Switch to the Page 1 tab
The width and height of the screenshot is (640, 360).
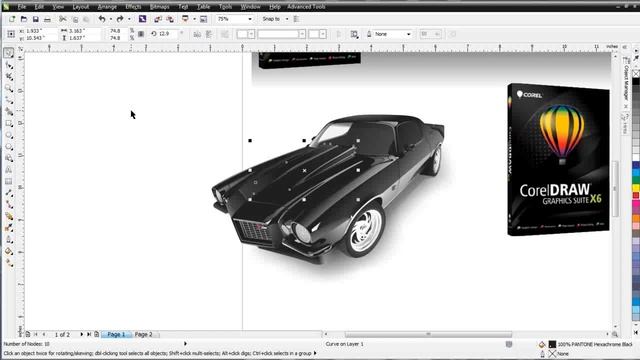(x=116, y=334)
